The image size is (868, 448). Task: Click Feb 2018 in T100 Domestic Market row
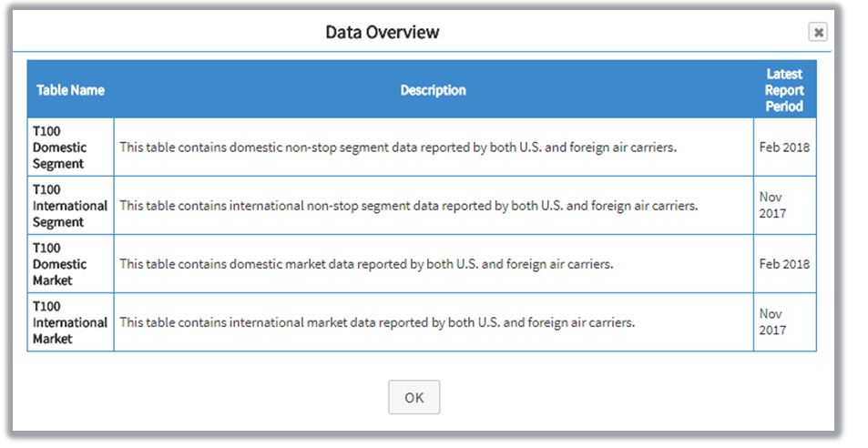pyautogui.click(x=783, y=264)
